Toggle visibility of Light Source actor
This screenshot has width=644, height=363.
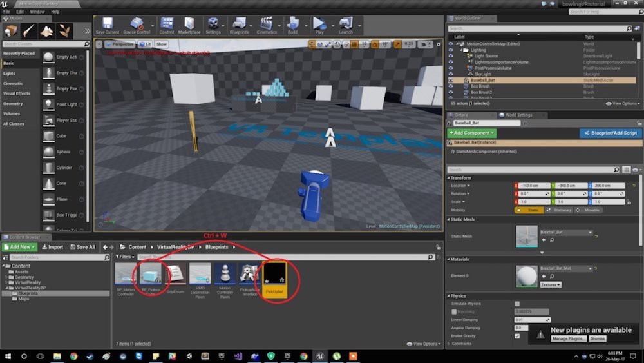pos(451,56)
